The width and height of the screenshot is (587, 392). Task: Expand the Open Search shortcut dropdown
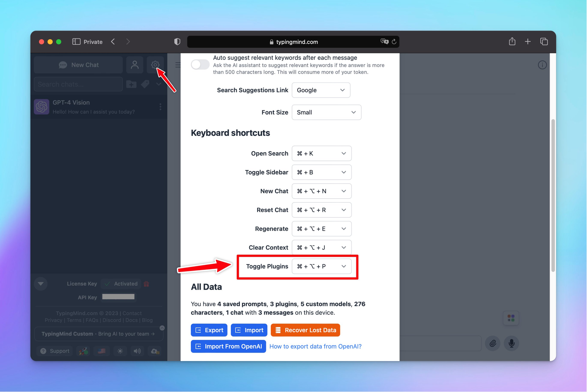(344, 153)
